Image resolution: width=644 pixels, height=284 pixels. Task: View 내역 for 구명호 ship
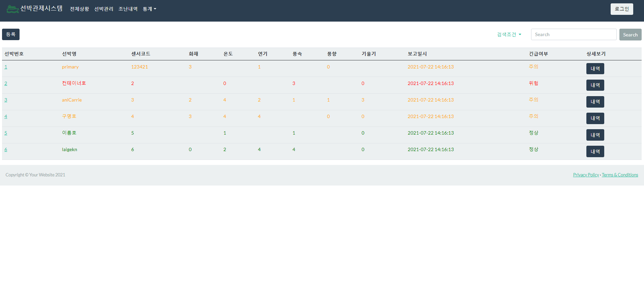[595, 118]
